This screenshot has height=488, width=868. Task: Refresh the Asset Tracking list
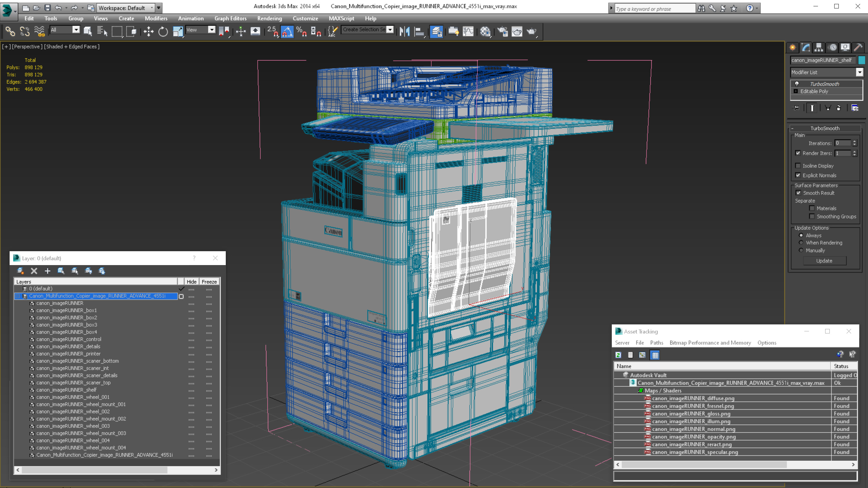(618, 355)
